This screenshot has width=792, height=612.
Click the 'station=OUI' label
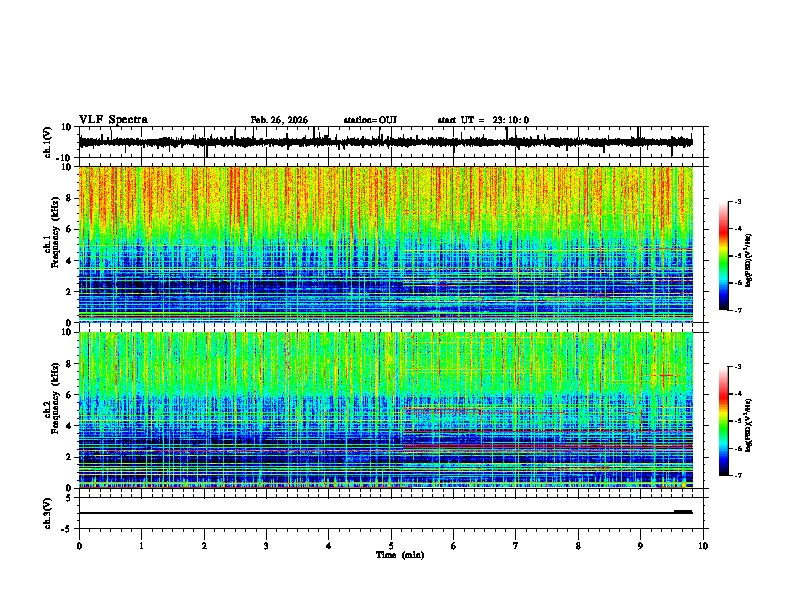[370, 120]
